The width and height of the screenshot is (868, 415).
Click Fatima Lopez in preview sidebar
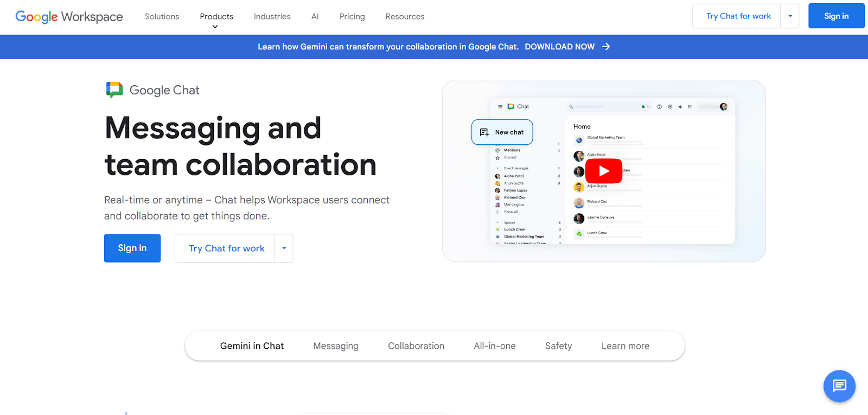coord(515,190)
